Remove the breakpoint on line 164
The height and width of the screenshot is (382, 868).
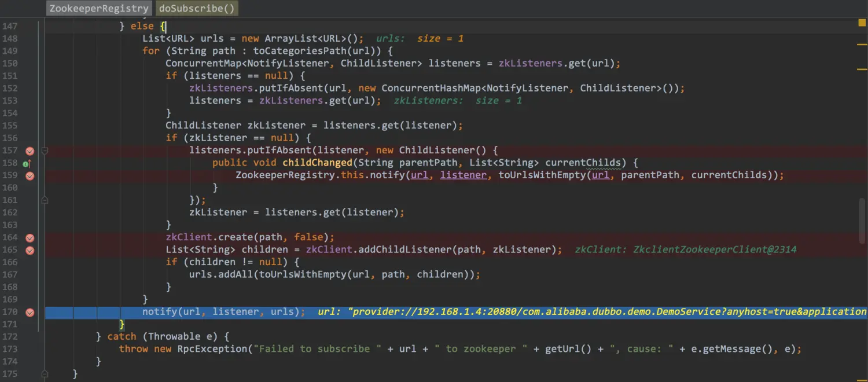click(x=30, y=238)
